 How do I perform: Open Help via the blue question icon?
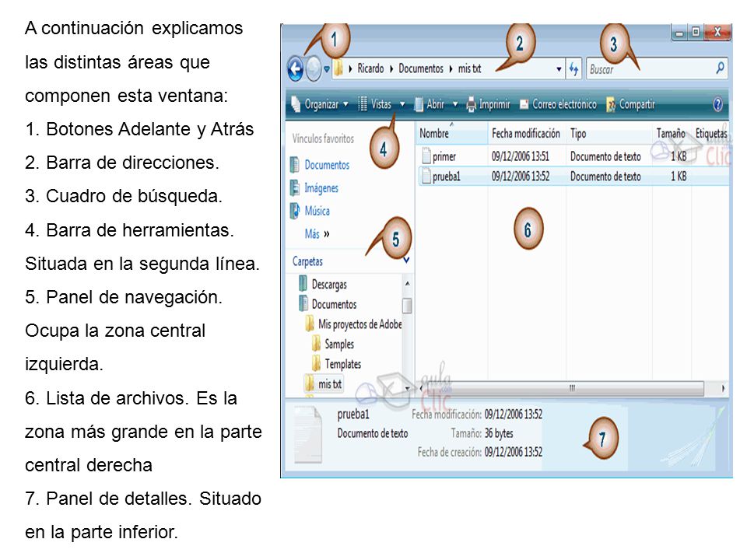point(717,104)
